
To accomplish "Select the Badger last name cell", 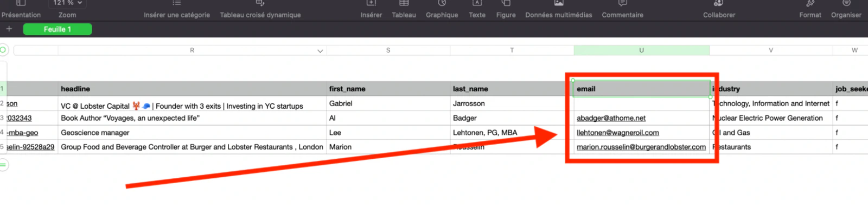I will (x=512, y=118).
